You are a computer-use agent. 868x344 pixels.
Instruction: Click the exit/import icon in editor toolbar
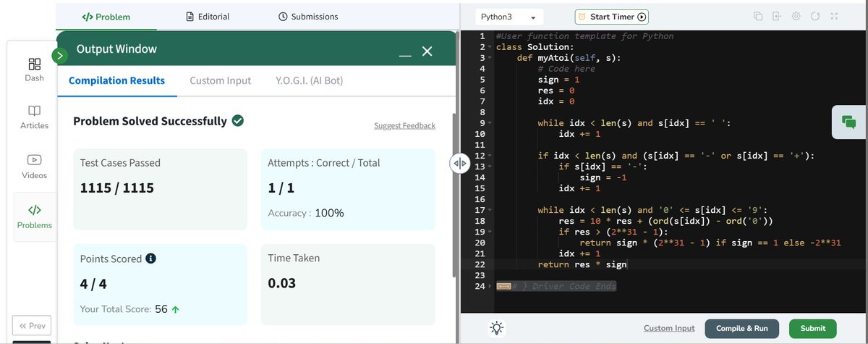[778, 16]
